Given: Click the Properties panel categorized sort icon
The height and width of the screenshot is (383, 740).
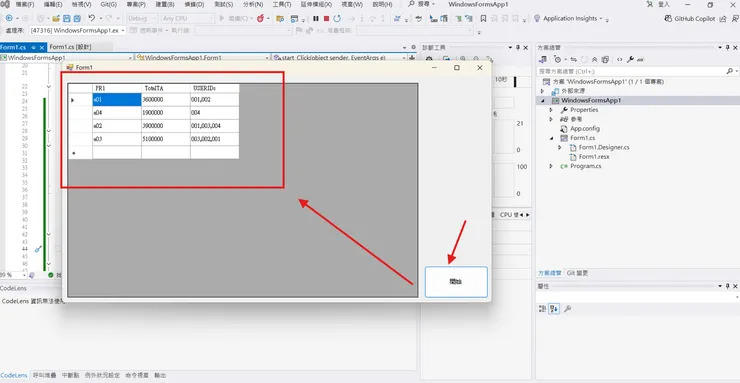Looking at the screenshot, I should (543, 309).
